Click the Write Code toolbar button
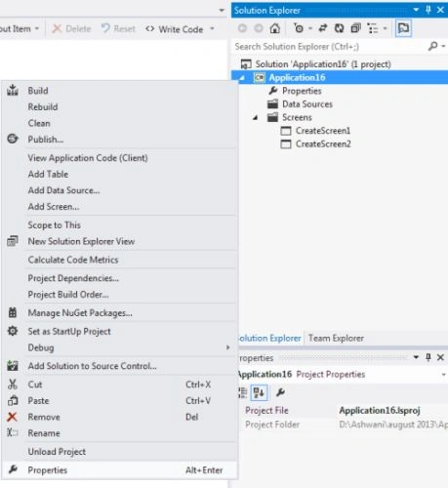Viewport: 448px width, 488px height. [x=175, y=29]
